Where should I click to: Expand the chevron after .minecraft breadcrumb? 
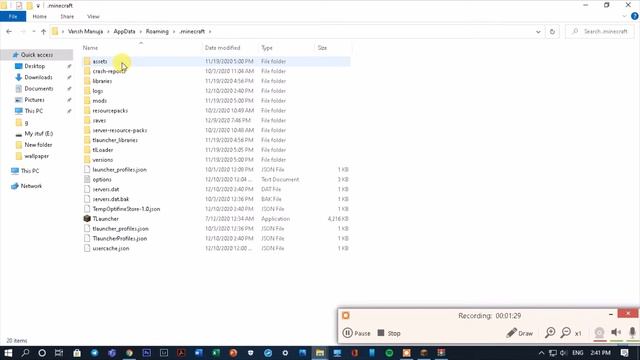210,31
